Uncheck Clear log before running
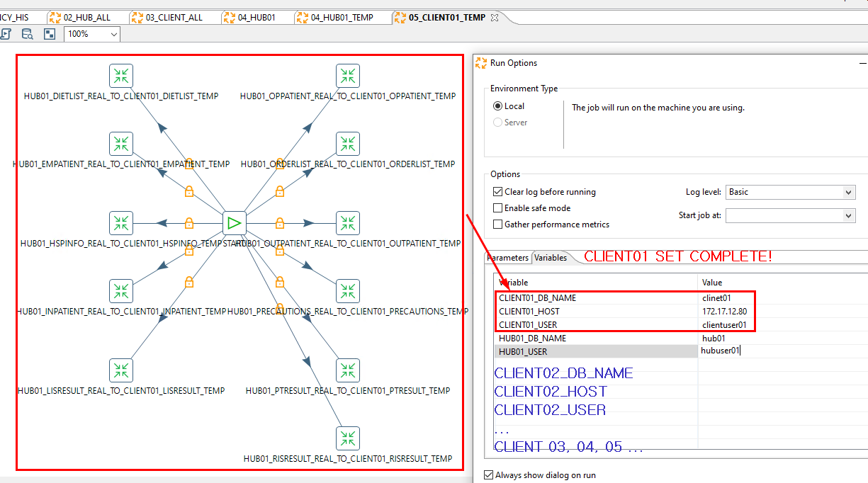Image resolution: width=868 pixels, height=483 pixels. pyautogui.click(x=497, y=192)
